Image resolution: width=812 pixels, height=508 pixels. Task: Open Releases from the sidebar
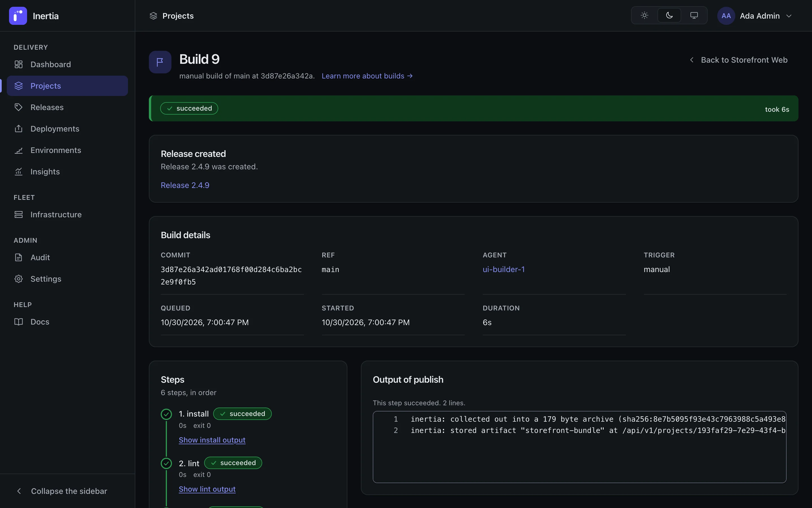pos(67,107)
